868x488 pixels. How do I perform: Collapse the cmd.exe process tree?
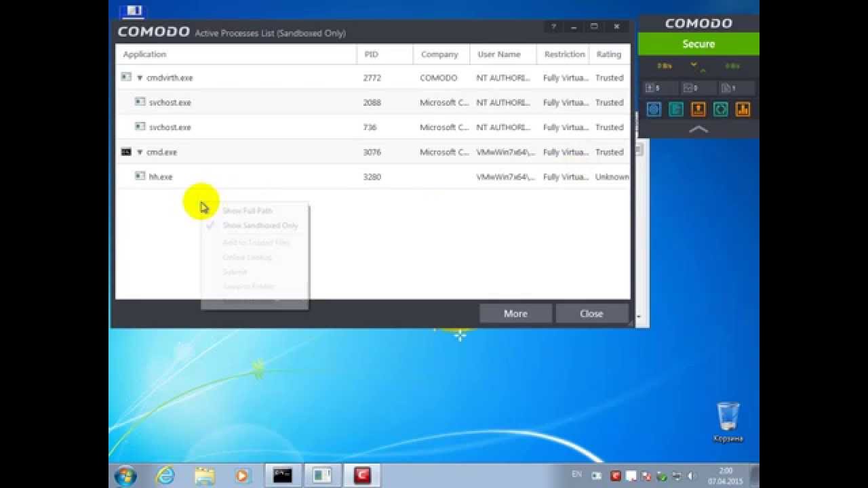click(140, 152)
